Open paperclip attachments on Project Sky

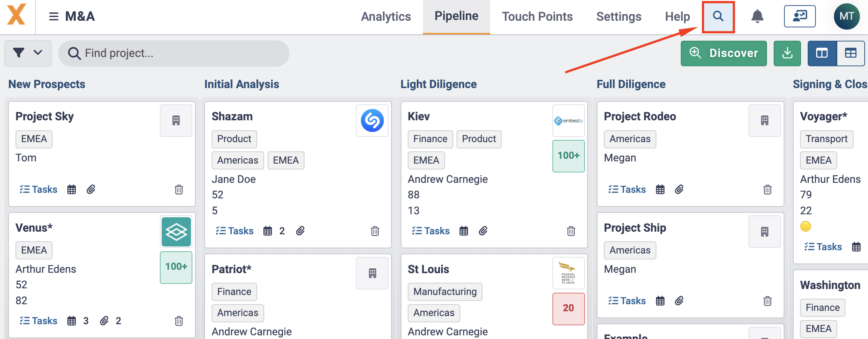[91, 189]
